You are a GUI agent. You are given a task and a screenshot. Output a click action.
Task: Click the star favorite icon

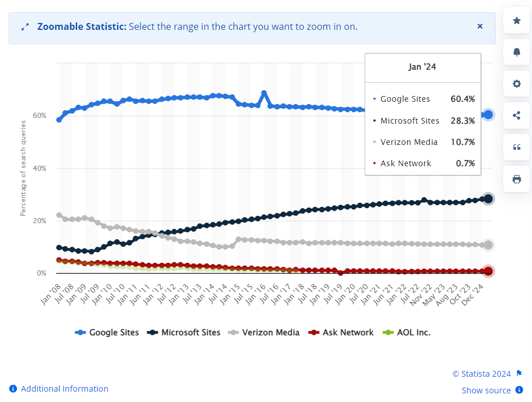[516, 21]
